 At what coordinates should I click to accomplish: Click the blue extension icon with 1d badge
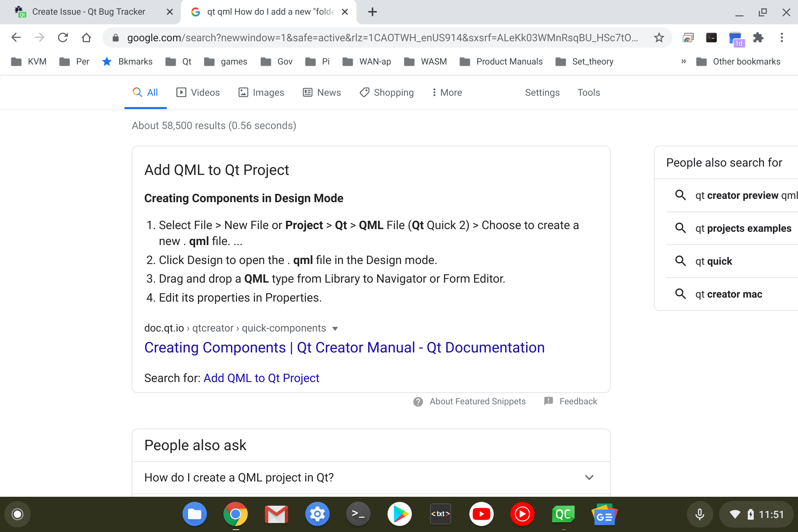pos(736,39)
